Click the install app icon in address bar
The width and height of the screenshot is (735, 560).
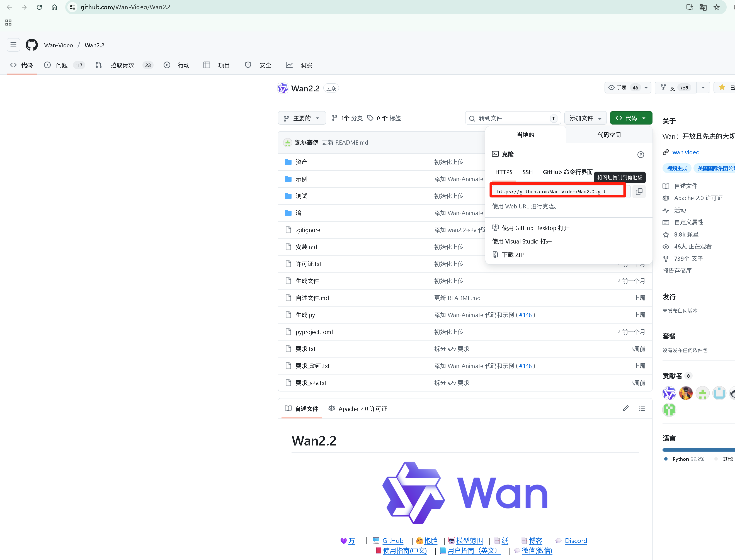690,7
